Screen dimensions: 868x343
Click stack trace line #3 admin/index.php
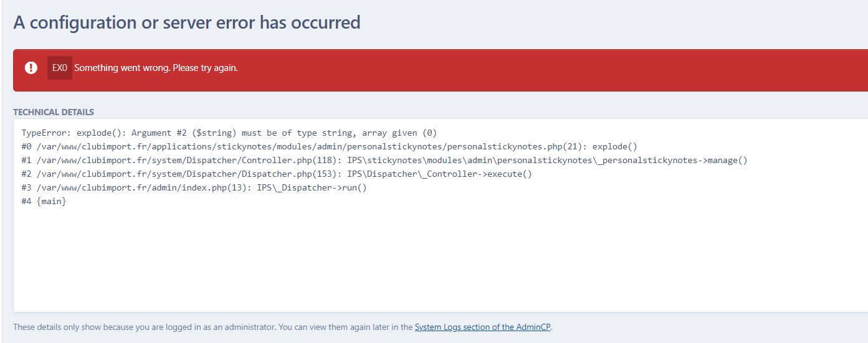coord(194,188)
